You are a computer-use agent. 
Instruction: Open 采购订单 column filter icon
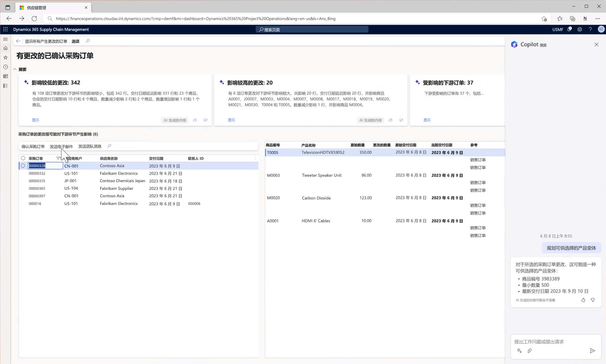point(58,158)
